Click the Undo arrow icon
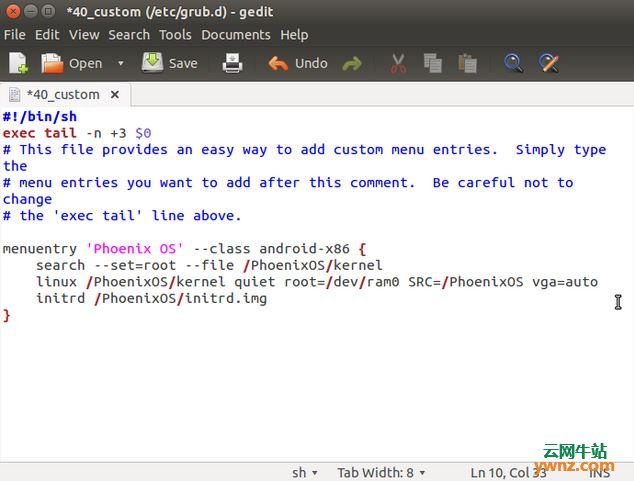 pos(278,63)
